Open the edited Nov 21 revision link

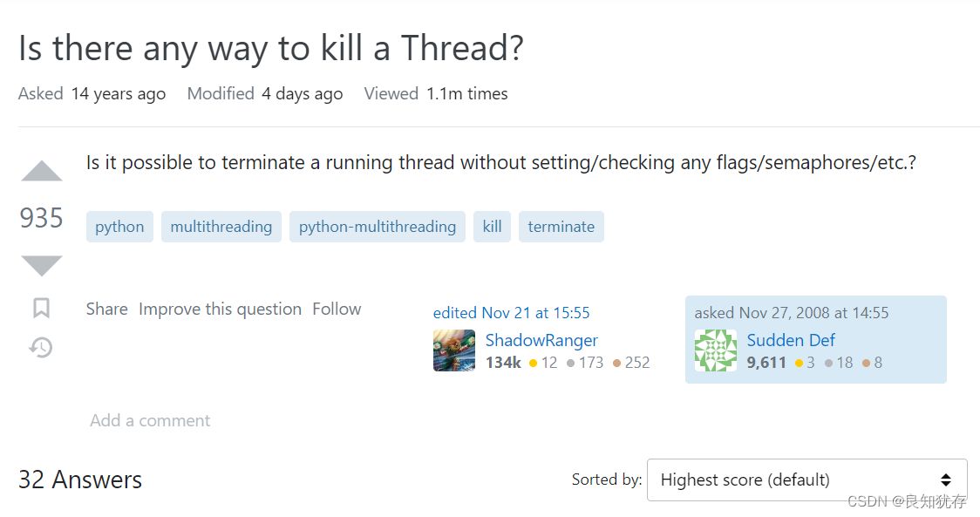[x=511, y=313]
